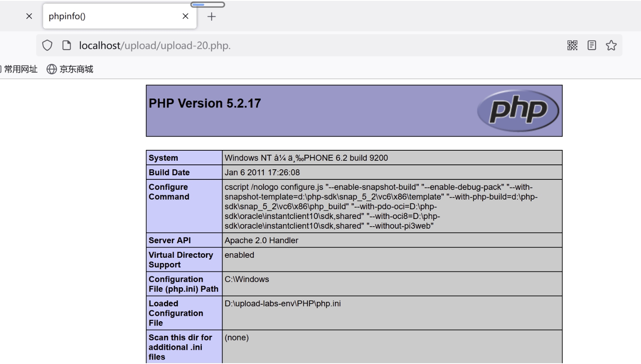Image resolution: width=641 pixels, height=364 pixels.
Task: Open the 京东商城 bookmark
Action: [70, 69]
